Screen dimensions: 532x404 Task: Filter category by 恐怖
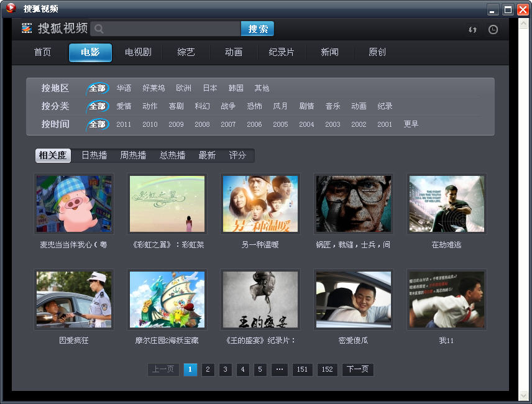click(254, 106)
